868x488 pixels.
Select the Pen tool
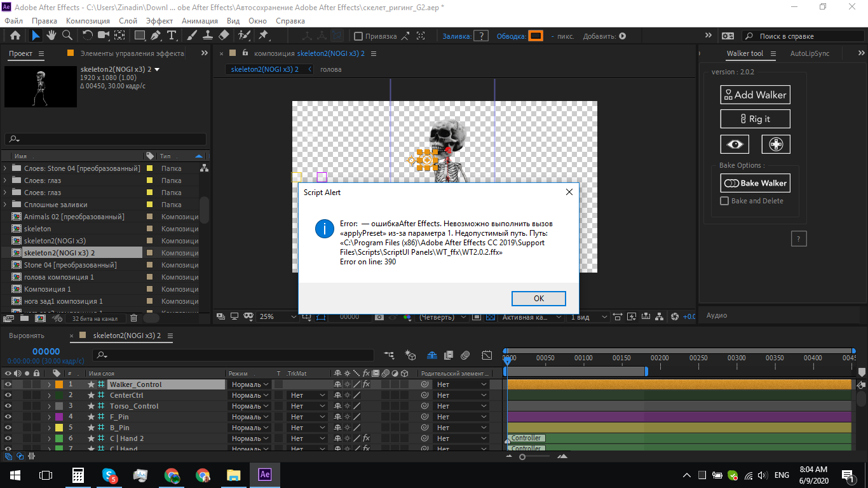tap(156, 36)
